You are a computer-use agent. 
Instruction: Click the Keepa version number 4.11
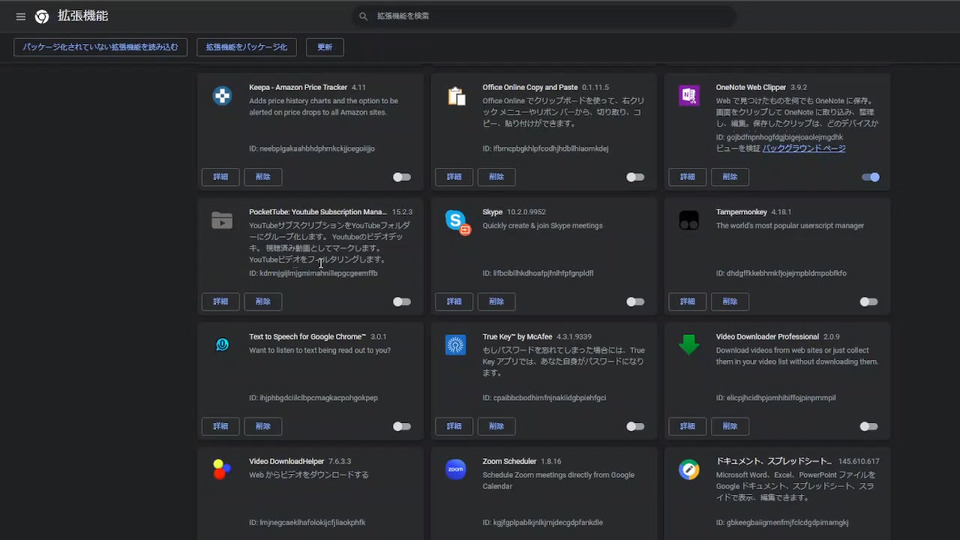point(359,88)
